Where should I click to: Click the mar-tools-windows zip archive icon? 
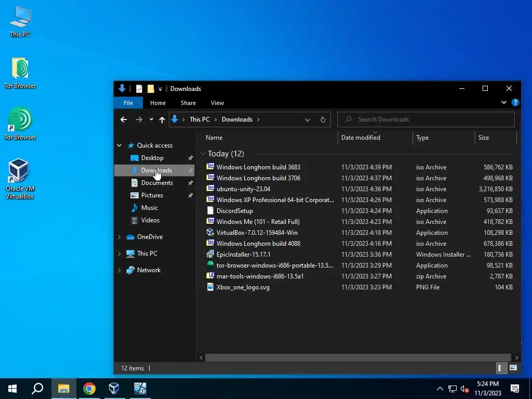point(210,276)
